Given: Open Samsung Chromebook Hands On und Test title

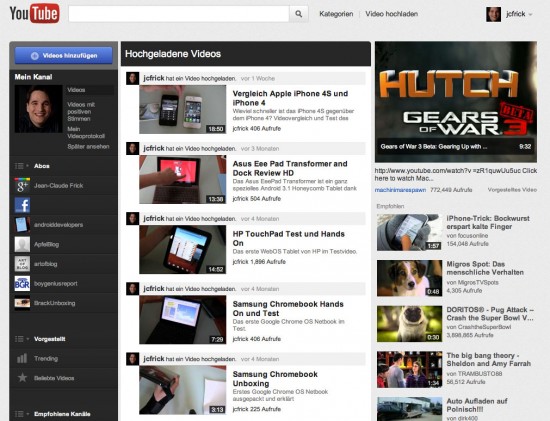Looking at the screenshot, I should coord(288,309).
